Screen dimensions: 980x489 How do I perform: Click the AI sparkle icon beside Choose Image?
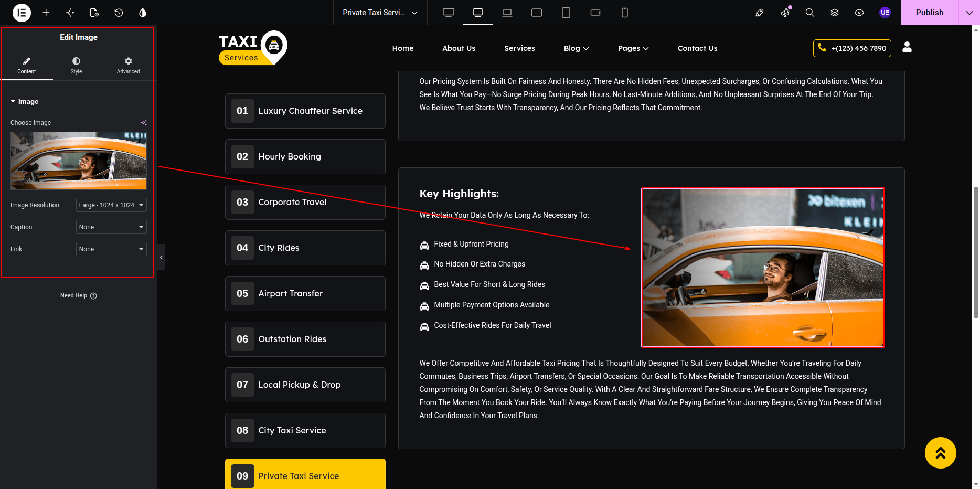[144, 123]
